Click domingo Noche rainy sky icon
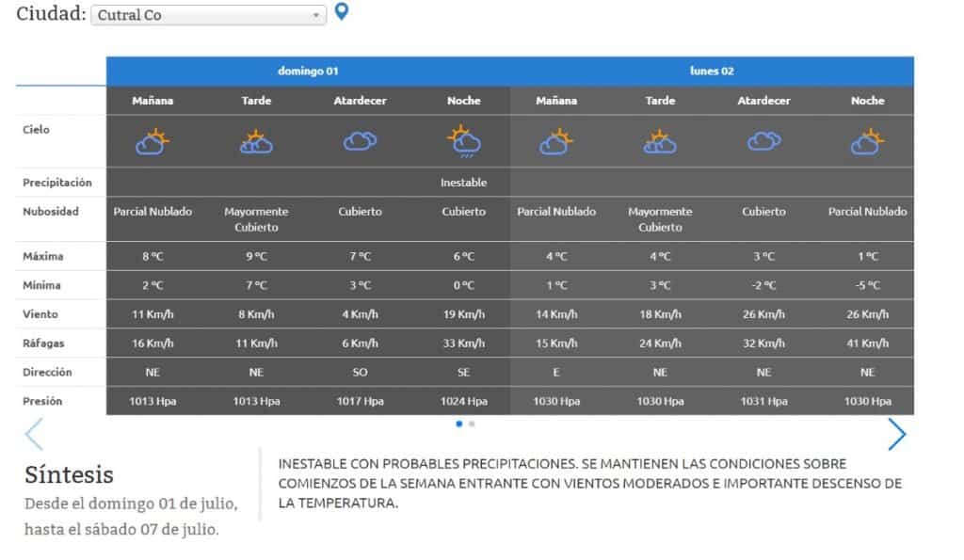Screen dimensions: 964x560 [463, 141]
